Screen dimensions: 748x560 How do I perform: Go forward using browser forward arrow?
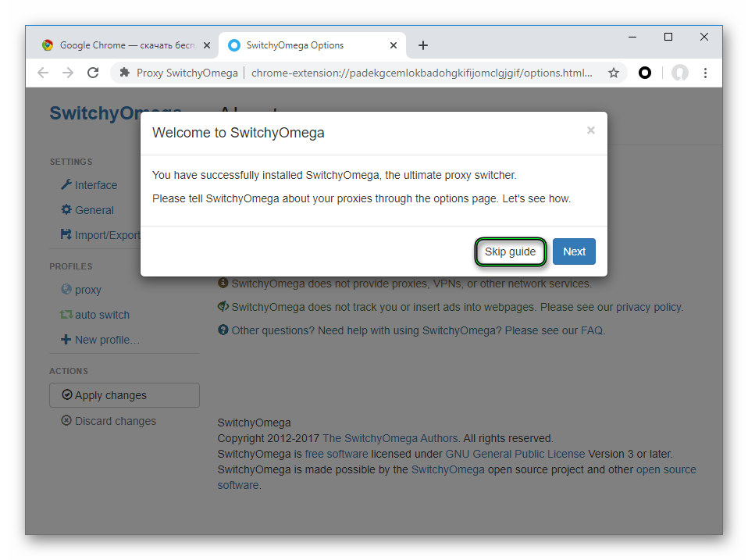68,73
